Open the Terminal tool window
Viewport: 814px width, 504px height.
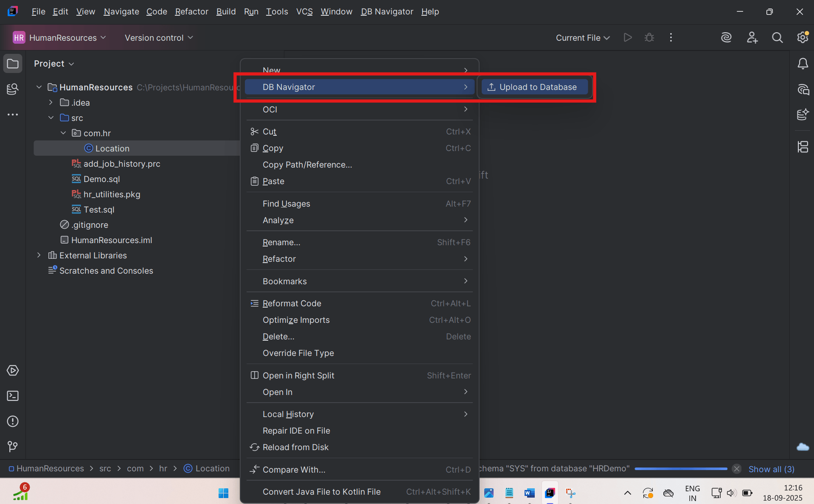coord(13,396)
